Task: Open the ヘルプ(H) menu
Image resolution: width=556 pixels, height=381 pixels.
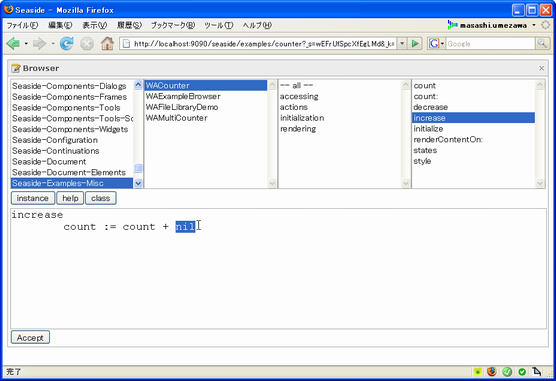Action: point(257,25)
